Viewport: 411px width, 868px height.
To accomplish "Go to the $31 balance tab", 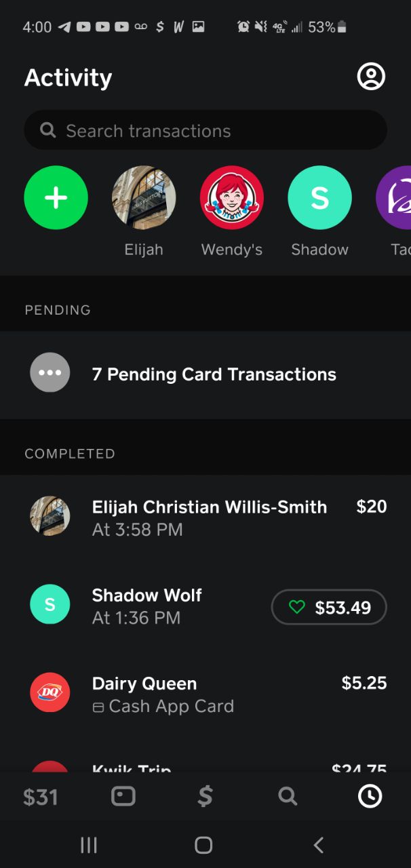I will pyautogui.click(x=40, y=797).
